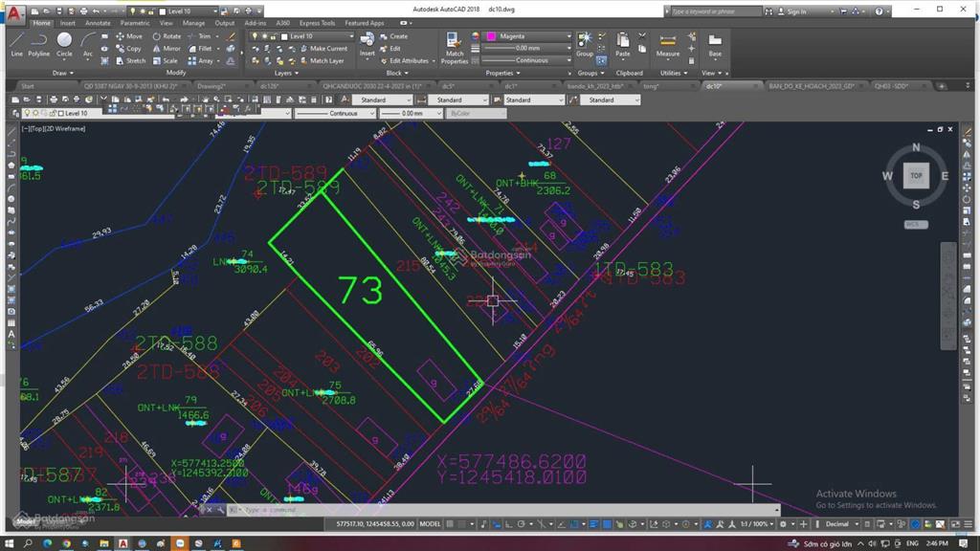Open a new drawing tab with plus button
The image size is (980, 551).
[x=942, y=86]
